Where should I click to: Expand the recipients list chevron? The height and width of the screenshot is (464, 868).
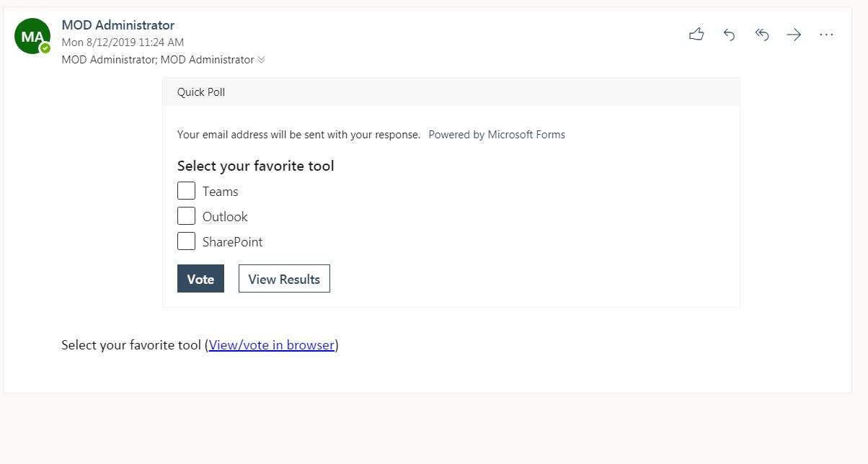coord(261,60)
